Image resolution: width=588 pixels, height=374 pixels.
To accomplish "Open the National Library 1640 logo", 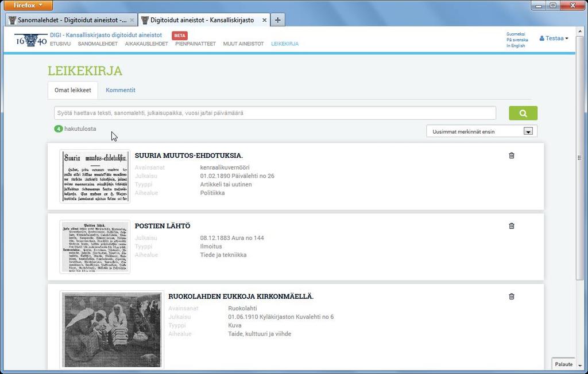I will click(x=31, y=40).
